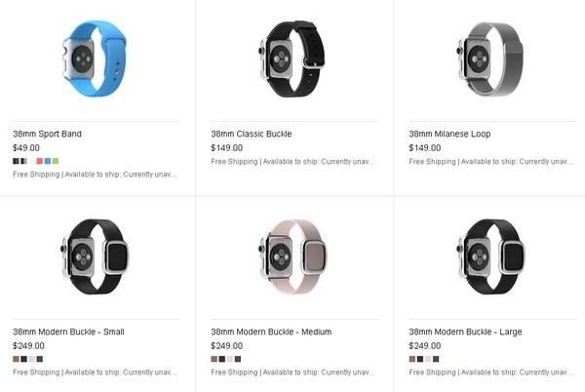Image resolution: width=585 pixels, height=392 pixels.
Task: Choose the brown swatch for Modern Buckle Medium
Action: click(x=214, y=359)
